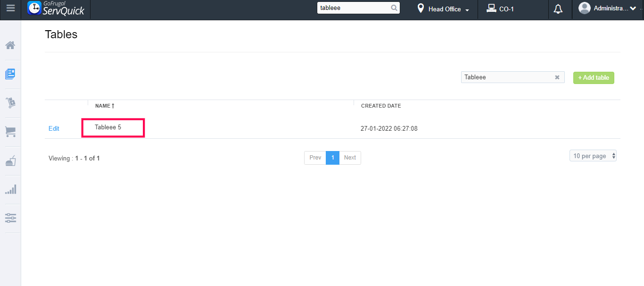This screenshot has width=644, height=286.
Task: Select page 1 in pagination
Action: pyautogui.click(x=332, y=158)
